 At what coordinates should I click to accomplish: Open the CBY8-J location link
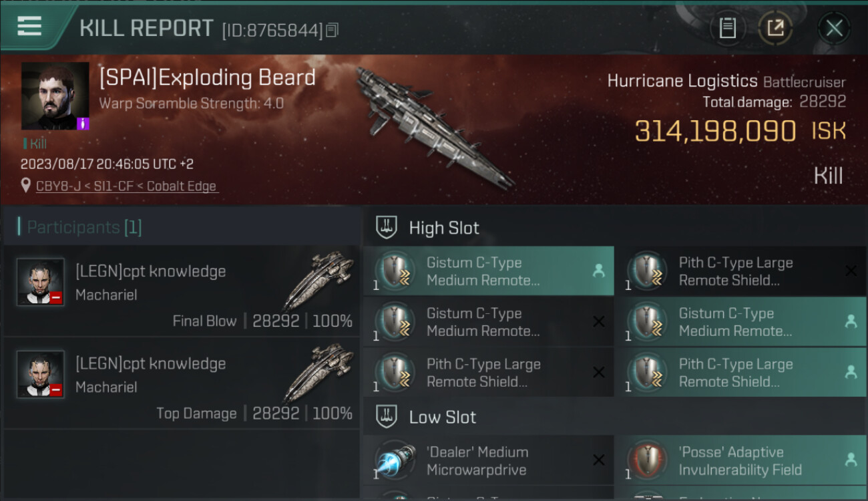coord(126,186)
